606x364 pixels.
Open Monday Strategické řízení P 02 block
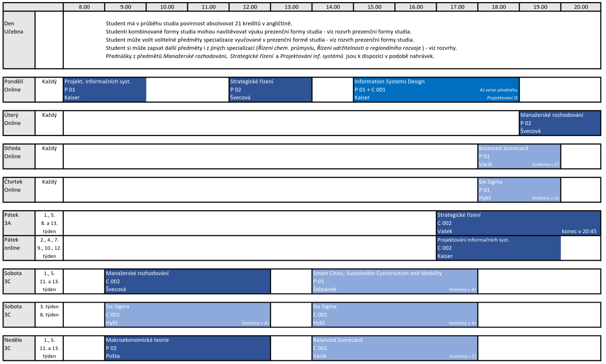coord(271,90)
